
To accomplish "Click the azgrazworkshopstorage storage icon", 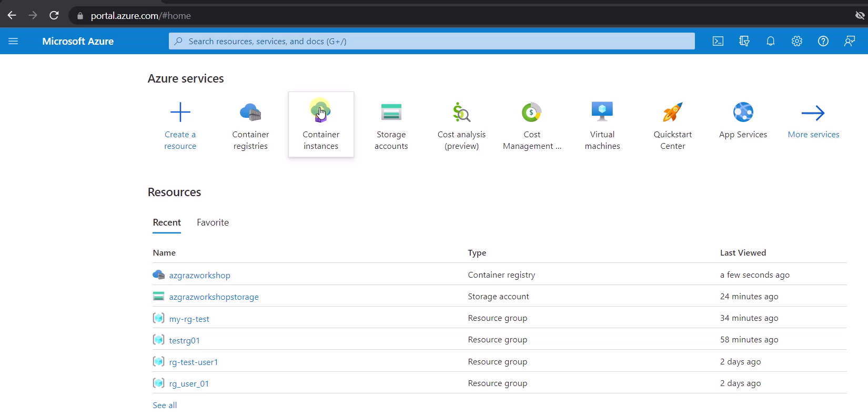I will [x=158, y=296].
